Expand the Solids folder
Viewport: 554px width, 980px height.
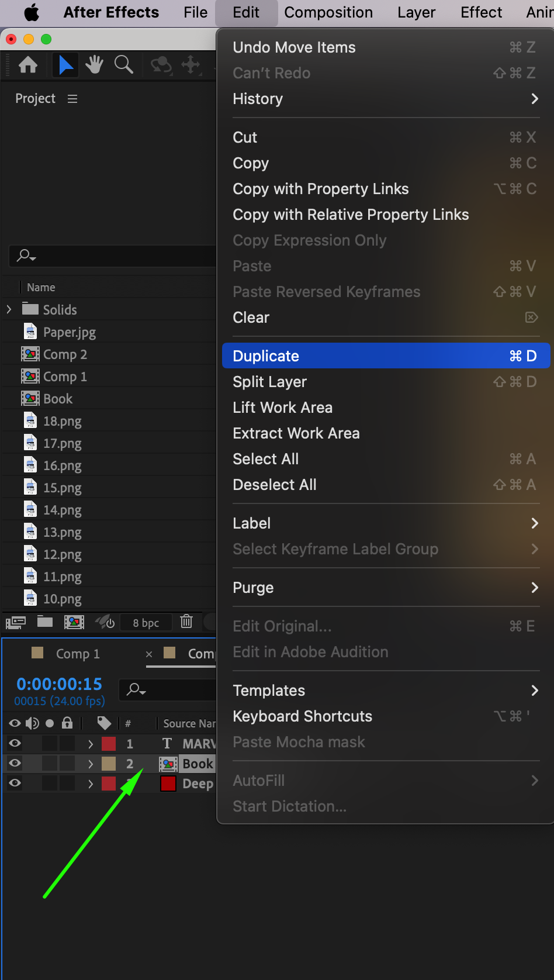click(9, 309)
